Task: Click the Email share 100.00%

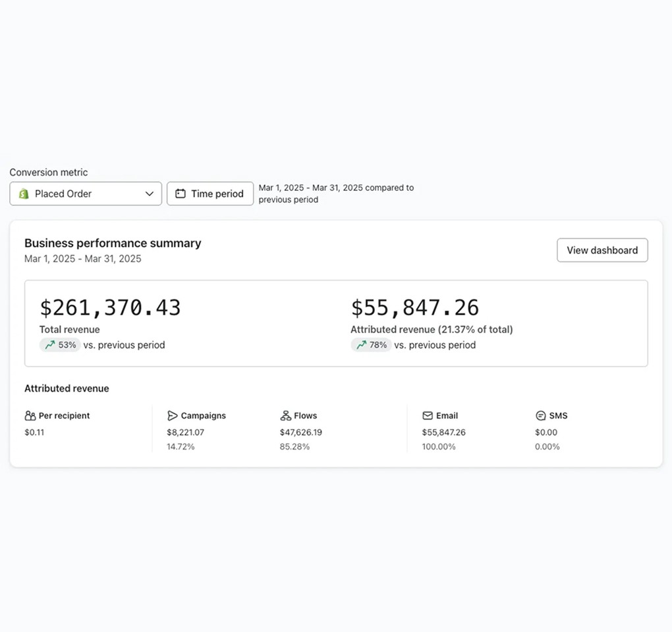Action: 438,446
